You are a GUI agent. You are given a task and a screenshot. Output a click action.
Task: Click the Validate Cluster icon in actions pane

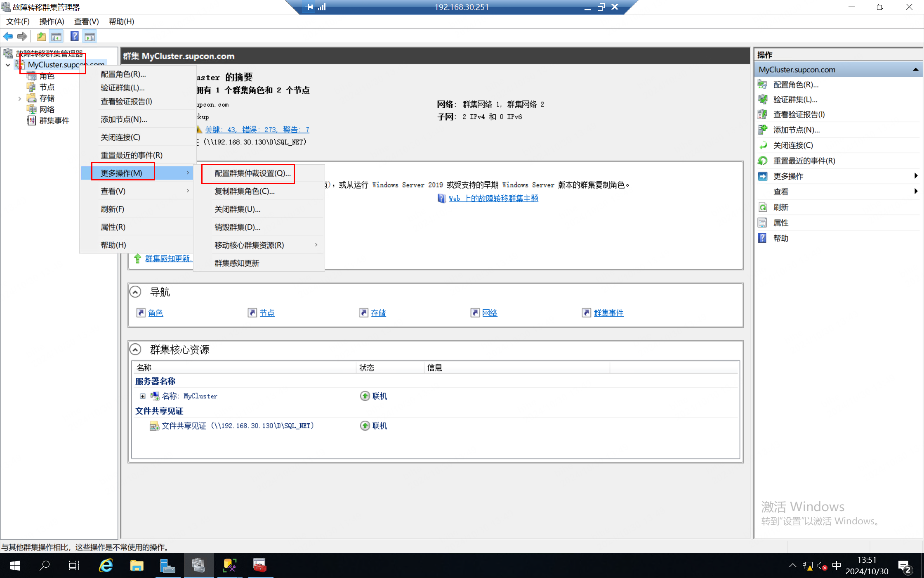click(x=763, y=99)
